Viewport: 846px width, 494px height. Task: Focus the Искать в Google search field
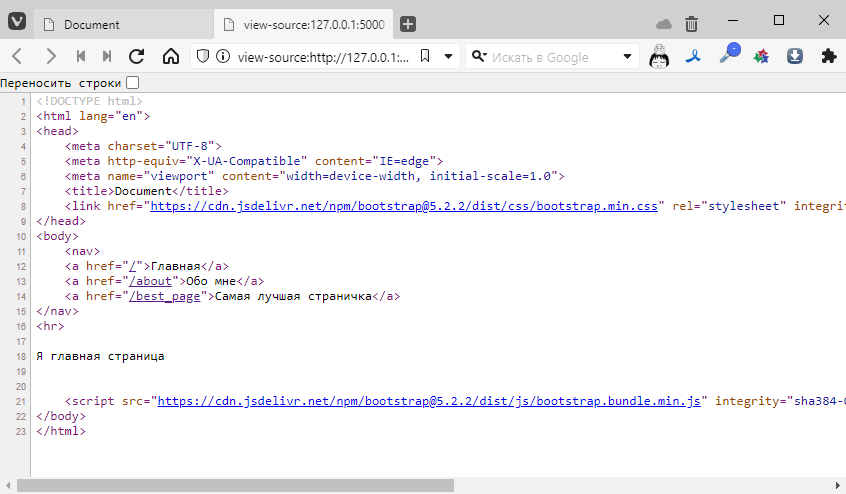coord(552,57)
